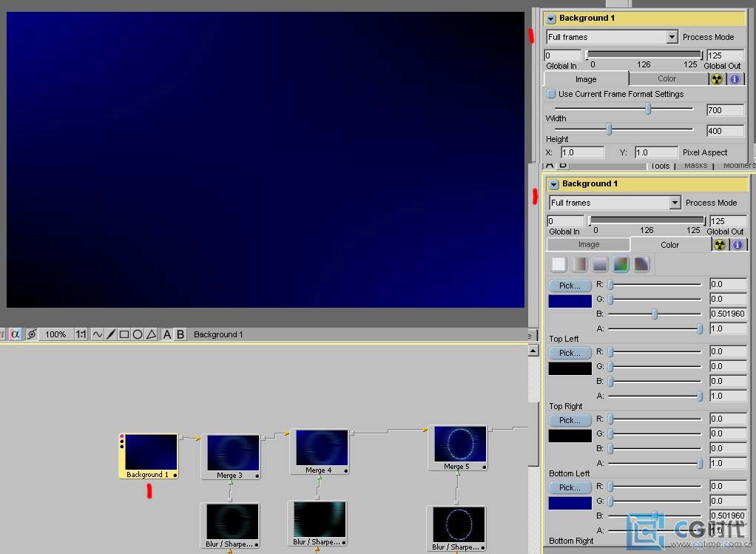Collapse the lower Background 1 panel header
756x554 pixels.
[553, 184]
